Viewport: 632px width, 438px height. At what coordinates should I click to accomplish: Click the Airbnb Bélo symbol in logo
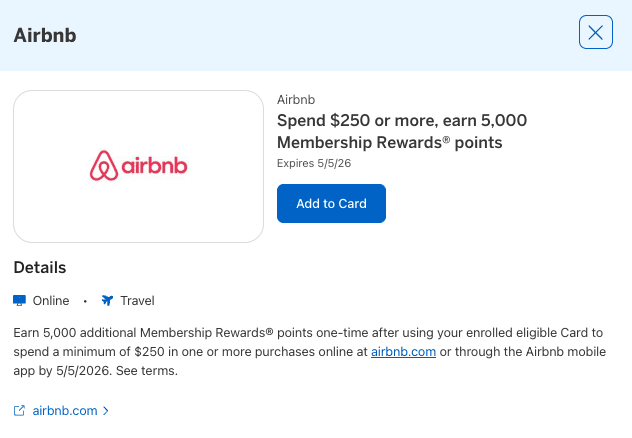pos(103,166)
